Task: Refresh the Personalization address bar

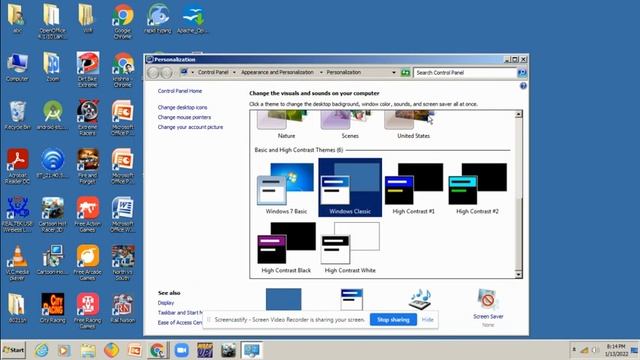Action: [x=405, y=73]
